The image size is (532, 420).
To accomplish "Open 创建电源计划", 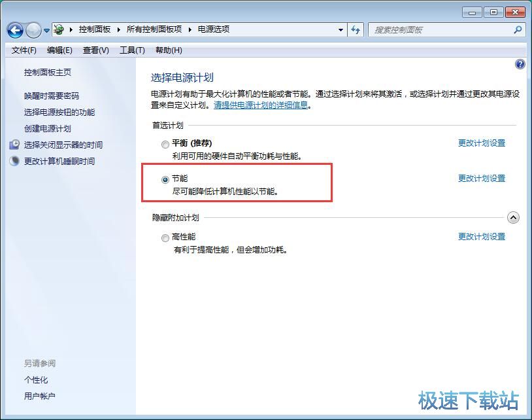I will coord(48,129).
